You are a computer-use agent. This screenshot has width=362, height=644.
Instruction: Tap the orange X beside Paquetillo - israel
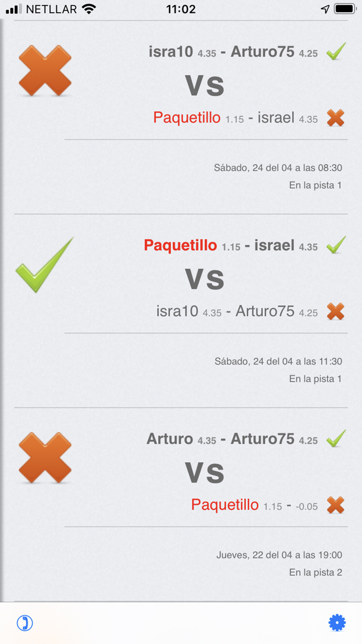(x=336, y=118)
